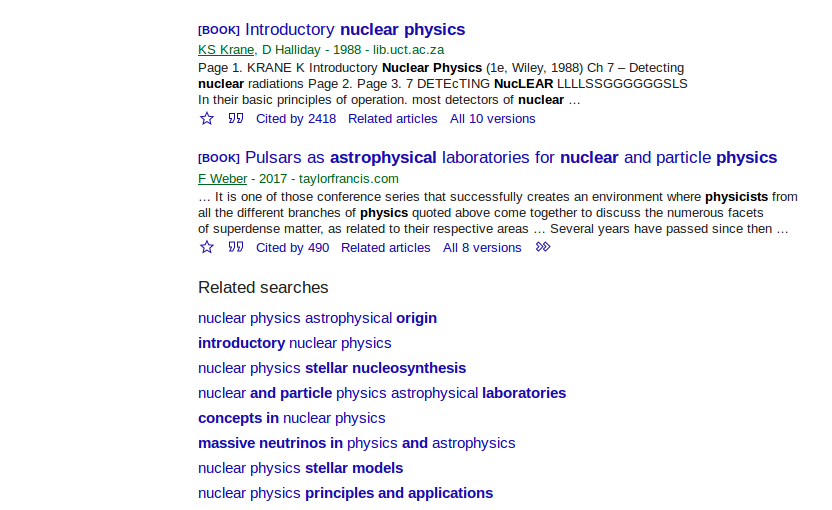
Task: Star the Pulsars as astrophysical laboratories result
Action: click(x=207, y=248)
